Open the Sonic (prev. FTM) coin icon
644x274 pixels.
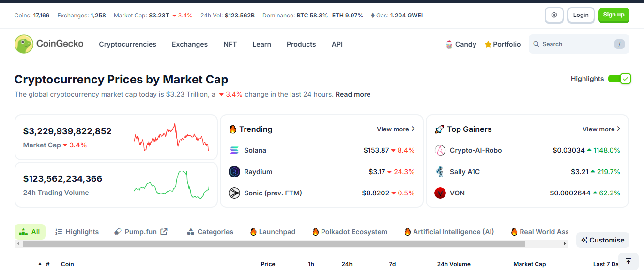(x=234, y=193)
